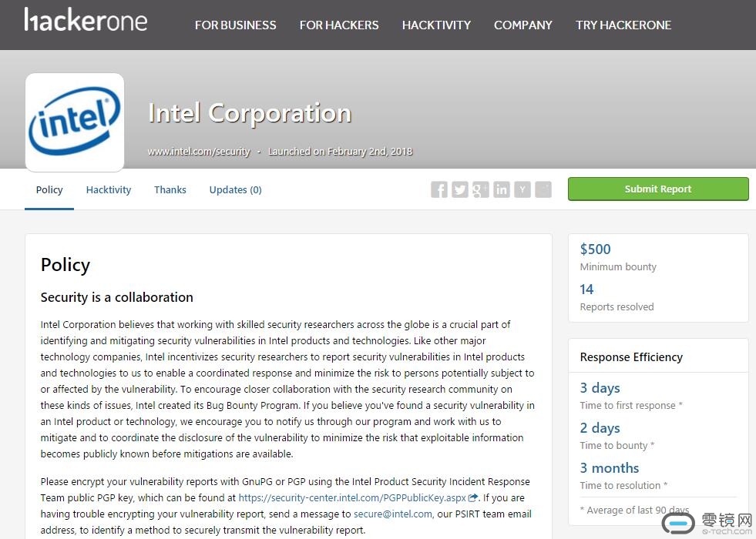Share the page on Facebook
The image size is (756, 539).
pos(439,189)
